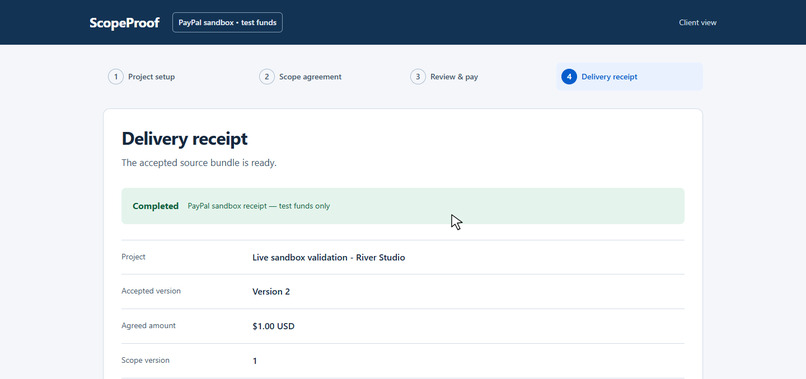Click the Scope version value '1'

tap(255, 362)
